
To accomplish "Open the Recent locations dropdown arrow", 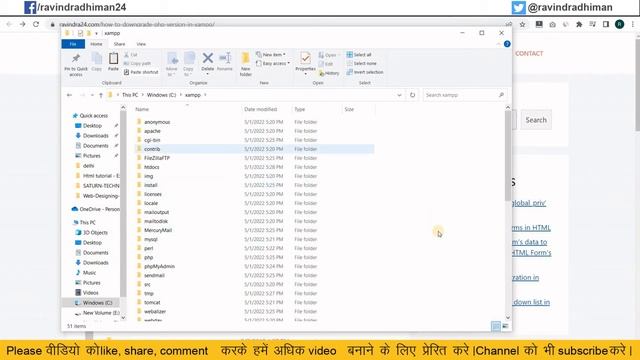I will 92,95.
